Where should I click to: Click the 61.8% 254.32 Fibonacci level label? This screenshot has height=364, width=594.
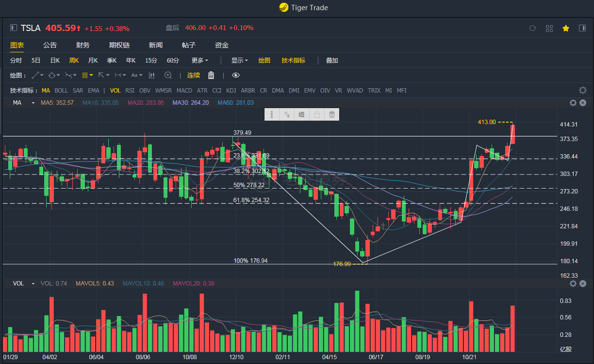coord(251,200)
